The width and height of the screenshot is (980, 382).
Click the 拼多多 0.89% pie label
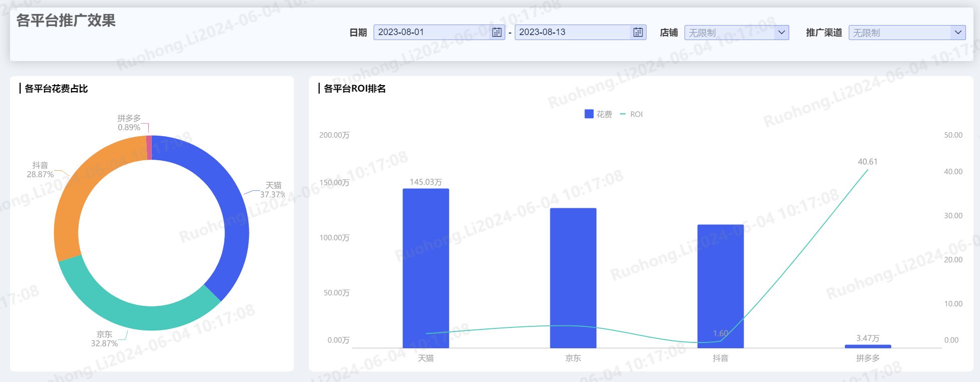129,123
